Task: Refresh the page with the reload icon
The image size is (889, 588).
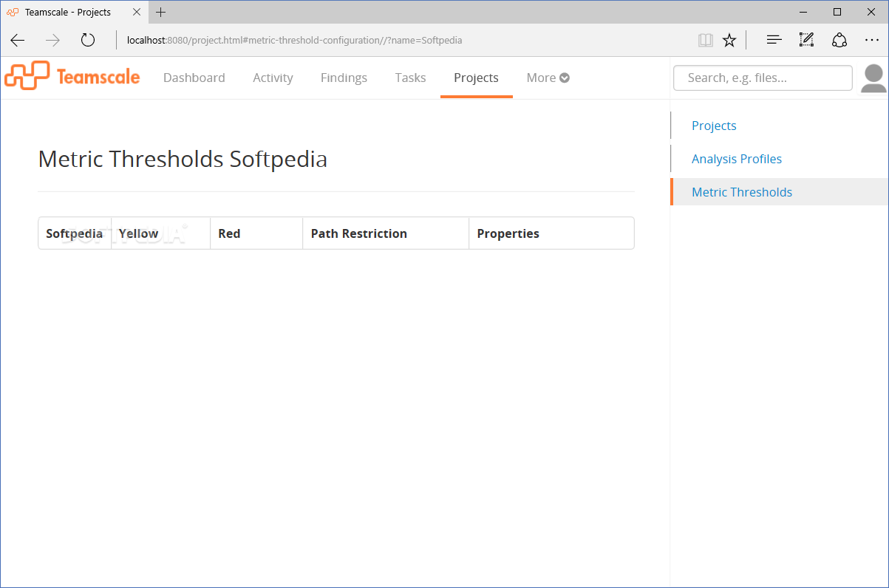Action: (x=88, y=40)
